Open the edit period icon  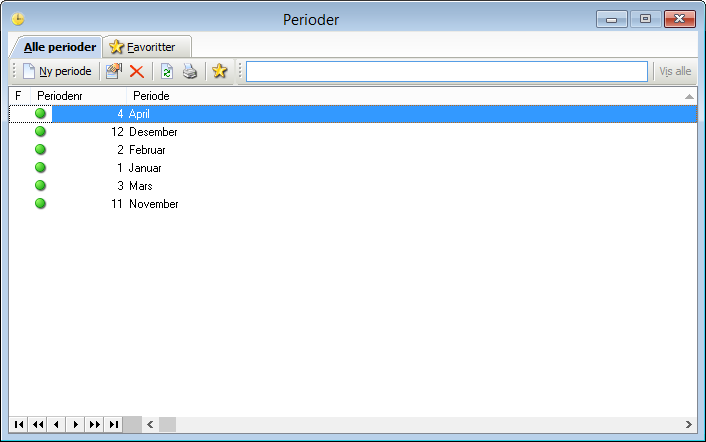coord(114,71)
